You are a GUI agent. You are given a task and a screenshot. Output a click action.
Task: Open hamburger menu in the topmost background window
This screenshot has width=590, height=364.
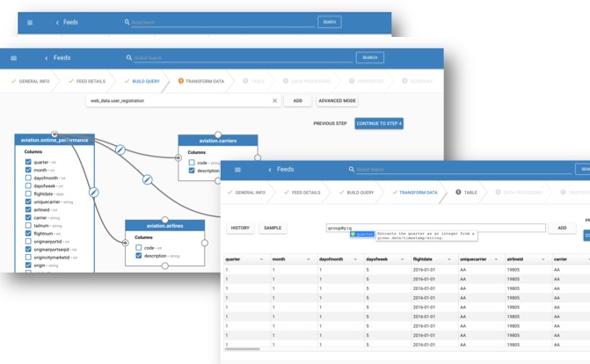tap(30, 23)
